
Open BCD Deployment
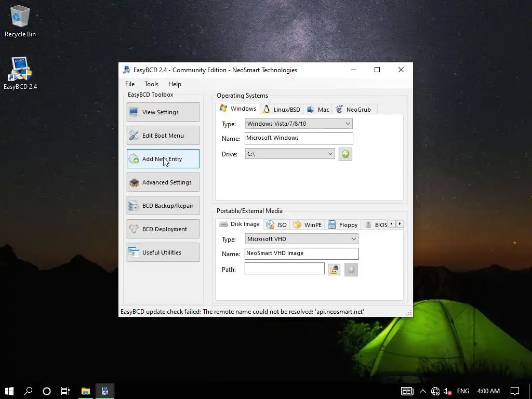pos(163,229)
